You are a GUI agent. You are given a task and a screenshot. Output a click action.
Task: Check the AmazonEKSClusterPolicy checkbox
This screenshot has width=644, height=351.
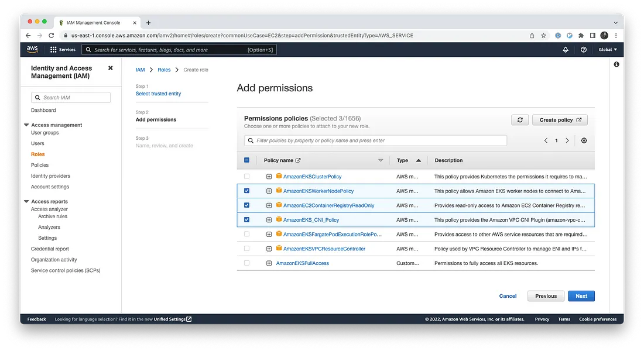coord(246,177)
